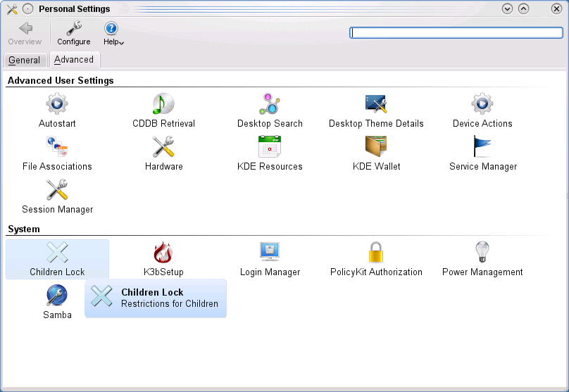Open PolicyKit Authorization settings
Viewport: 569px width, 392px height.
(x=376, y=259)
